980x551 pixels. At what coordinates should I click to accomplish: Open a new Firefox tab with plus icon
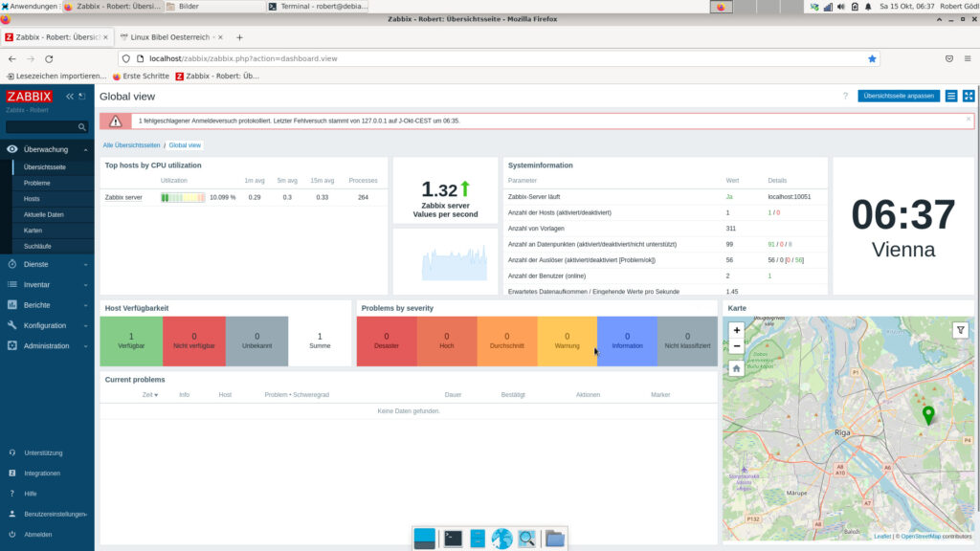point(239,37)
